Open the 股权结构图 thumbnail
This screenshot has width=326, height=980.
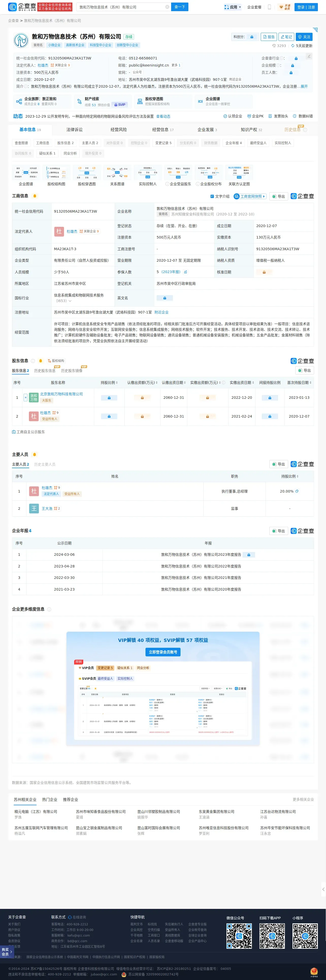[x=56, y=176]
